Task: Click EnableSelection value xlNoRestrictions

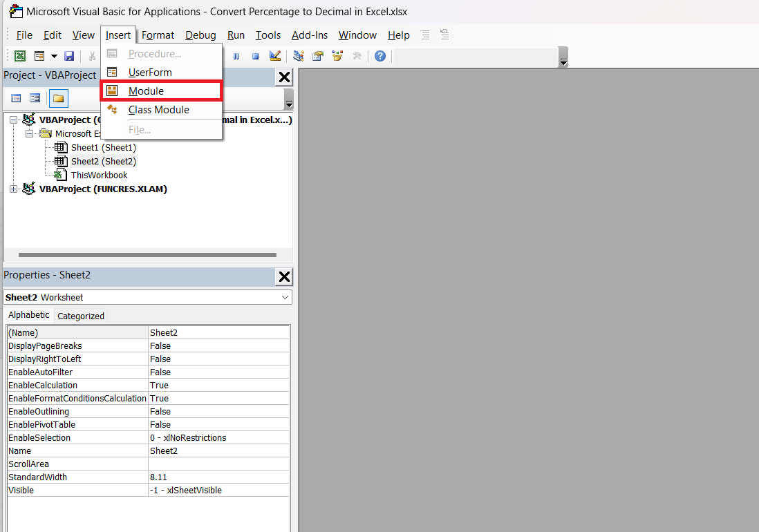Action: point(219,438)
